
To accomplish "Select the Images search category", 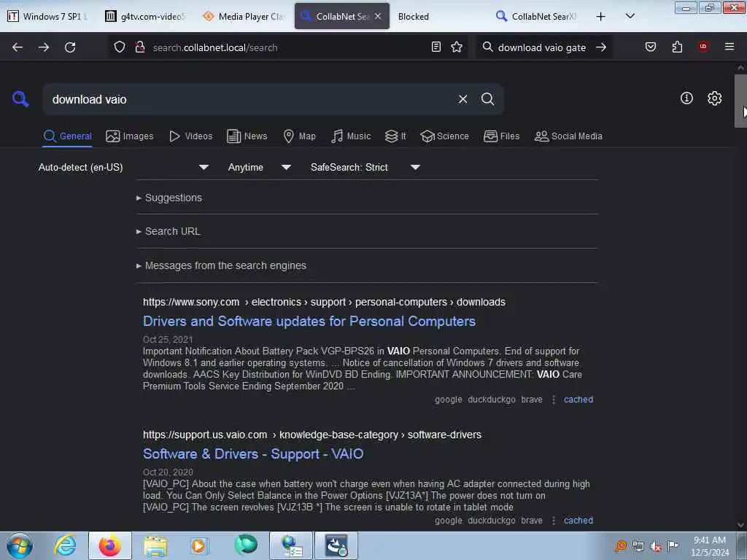I will (x=130, y=136).
